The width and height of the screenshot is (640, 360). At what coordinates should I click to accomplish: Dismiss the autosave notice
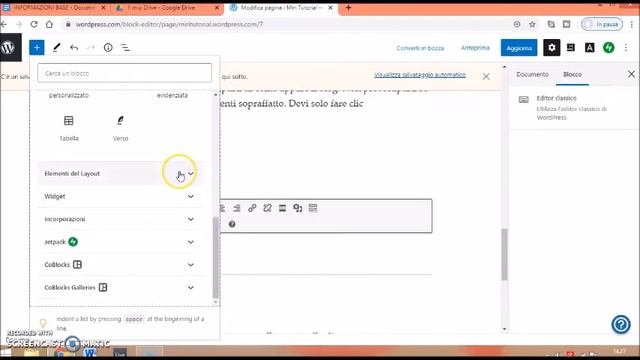pos(486,76)
